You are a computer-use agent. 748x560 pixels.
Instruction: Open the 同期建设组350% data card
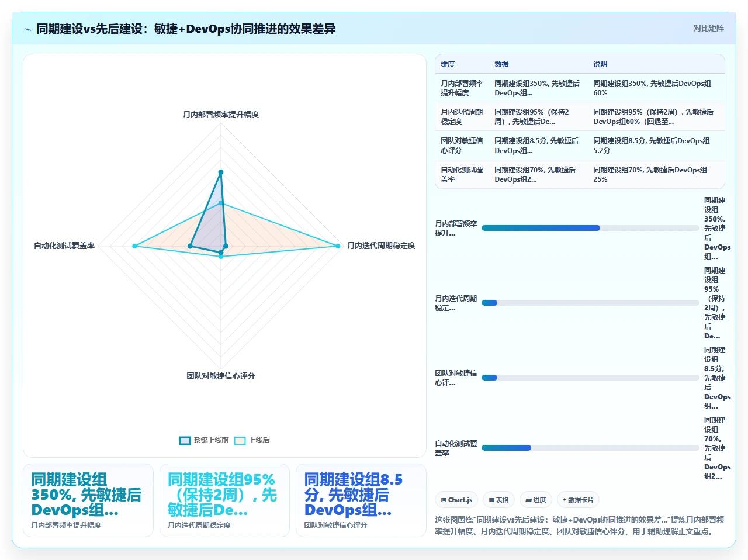click(x=88, y=500)
